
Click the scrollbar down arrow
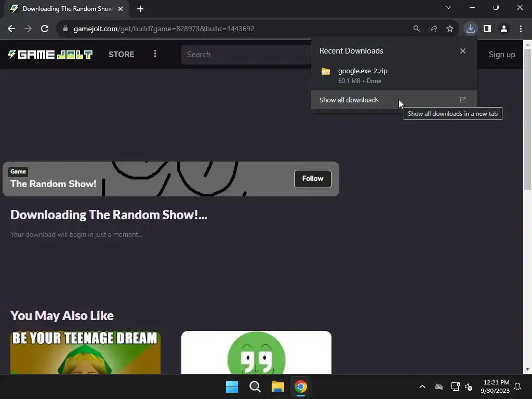pyautogui.click(x=527, y=369)
